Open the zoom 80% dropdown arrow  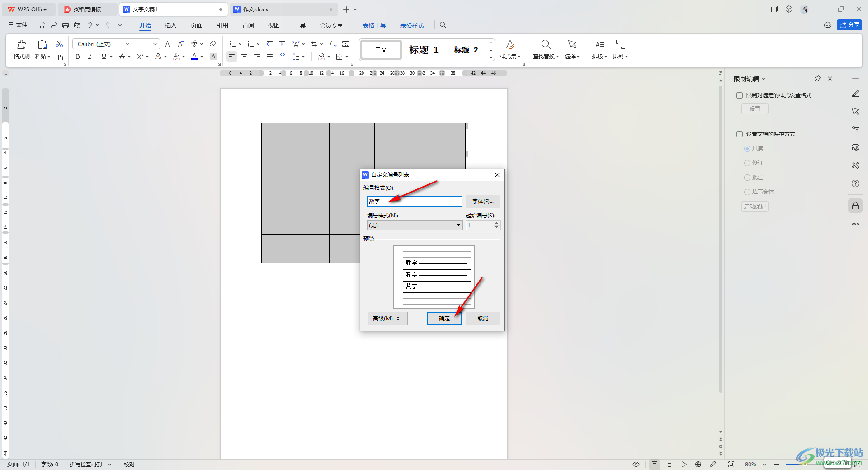click(x=764, y=465)
